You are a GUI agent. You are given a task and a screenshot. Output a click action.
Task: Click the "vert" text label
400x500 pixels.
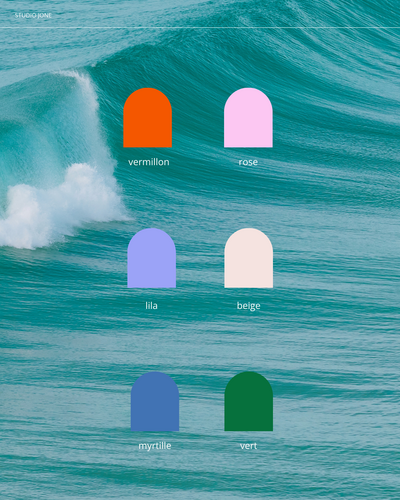tap(248, 446)
